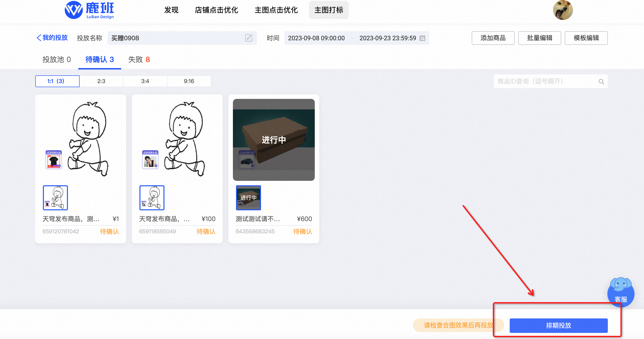
Task: Click title 天穹发布商品，… priced ¥100
Action: click(164, 219)
